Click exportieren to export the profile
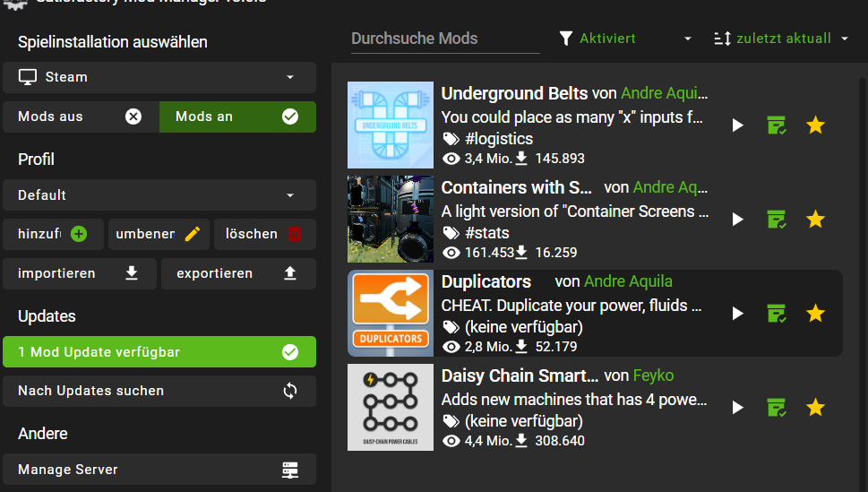Screen dimensions: 868x492 [x=238, y=273]
